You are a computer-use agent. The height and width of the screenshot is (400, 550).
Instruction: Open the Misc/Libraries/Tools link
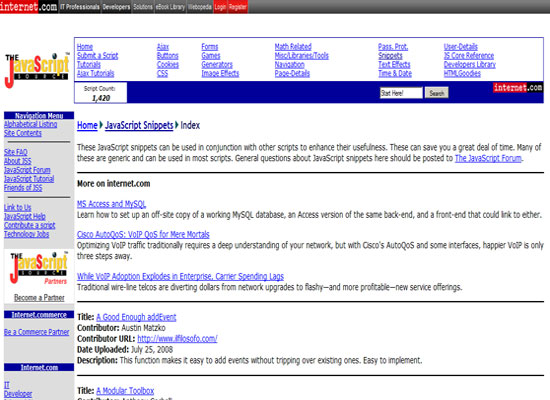tap(302, 56)
